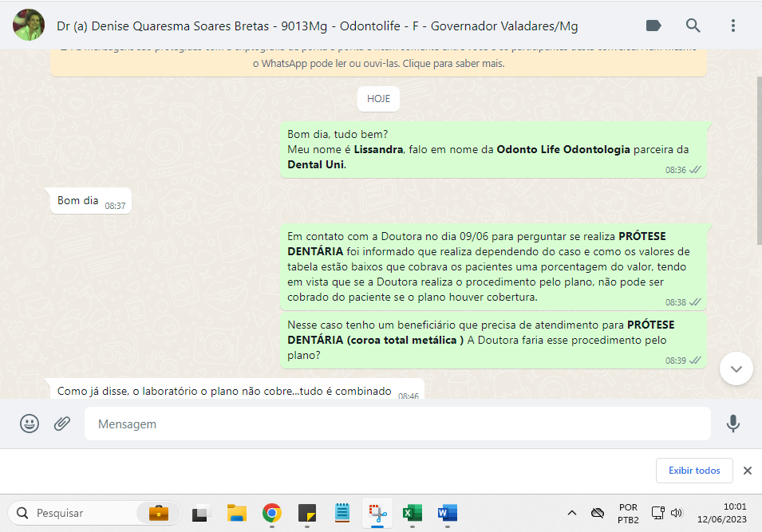Click the Windows taskbar search box
The image size is (762, 532).
click(x=95, y=513)
